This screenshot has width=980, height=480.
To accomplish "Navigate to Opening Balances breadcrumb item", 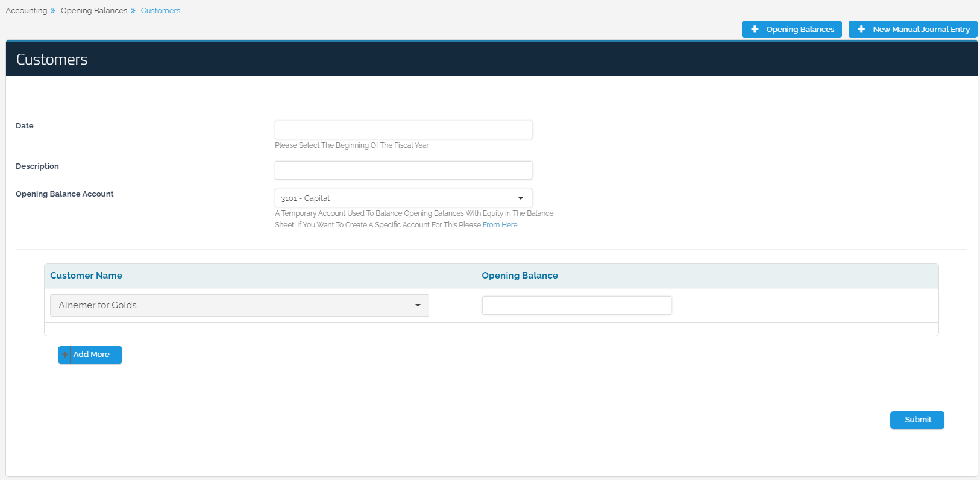I will pyautogui.click(x=94, y=11).
